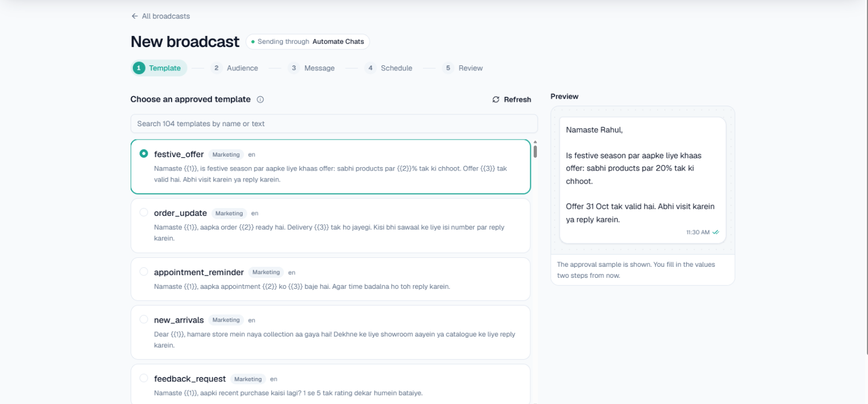Click the appointment_reminder template name
The image size is (868, 404).
click(x=199, y=272)
